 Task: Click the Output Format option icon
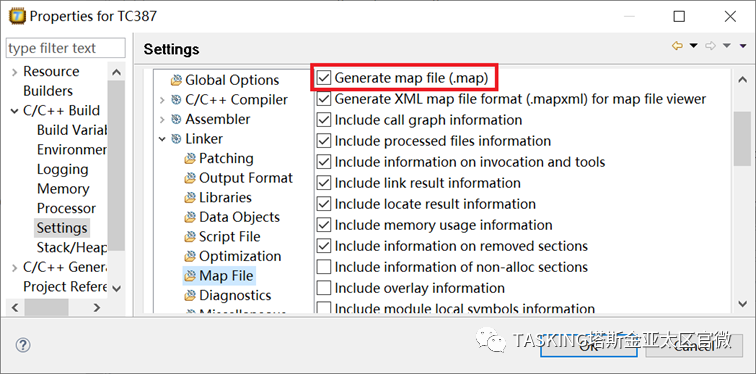190,178
